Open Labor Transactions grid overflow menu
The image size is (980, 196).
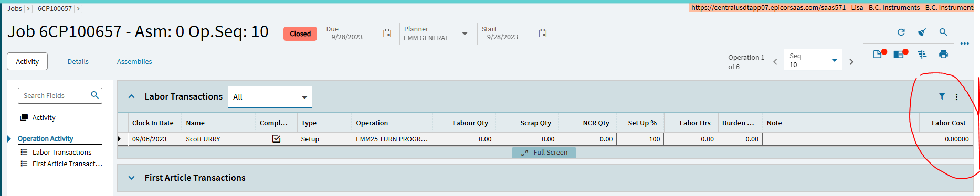pyautogui.click(x=956, y=97)
